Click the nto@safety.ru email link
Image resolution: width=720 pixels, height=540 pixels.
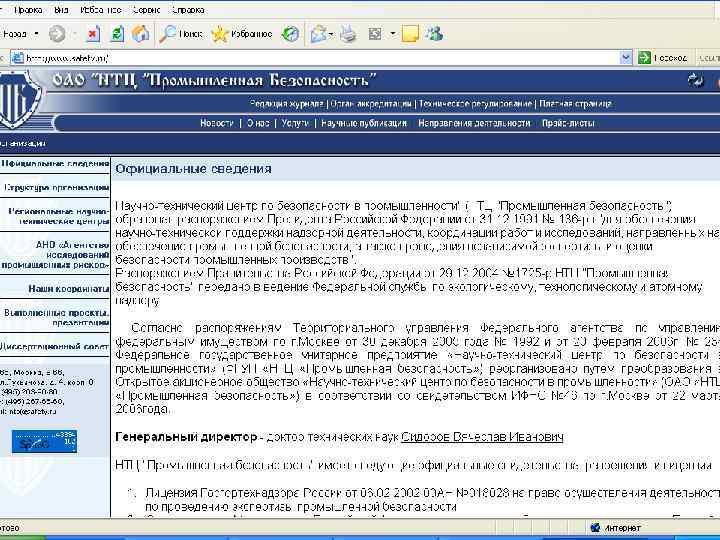(33, 411)
